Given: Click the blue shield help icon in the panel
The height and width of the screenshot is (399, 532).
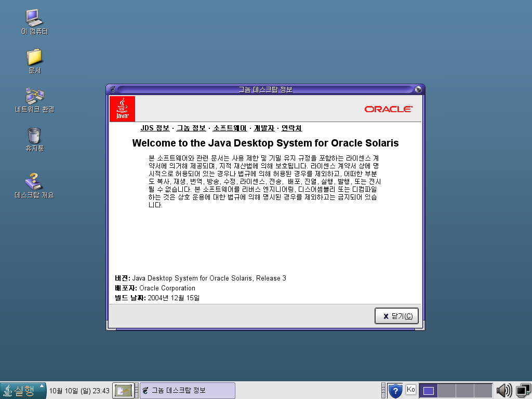Looking at the screenshot, I should (x=395, y=390).
